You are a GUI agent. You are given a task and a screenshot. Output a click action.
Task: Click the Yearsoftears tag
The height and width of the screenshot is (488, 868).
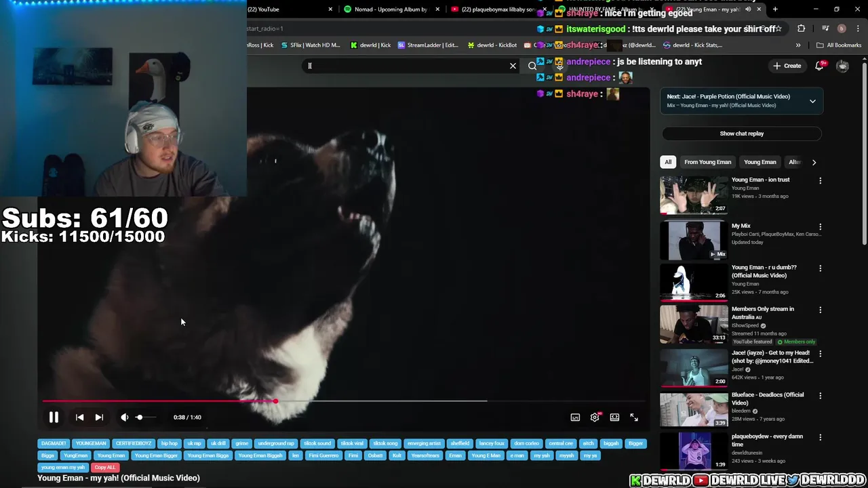[x=425, y=455]
